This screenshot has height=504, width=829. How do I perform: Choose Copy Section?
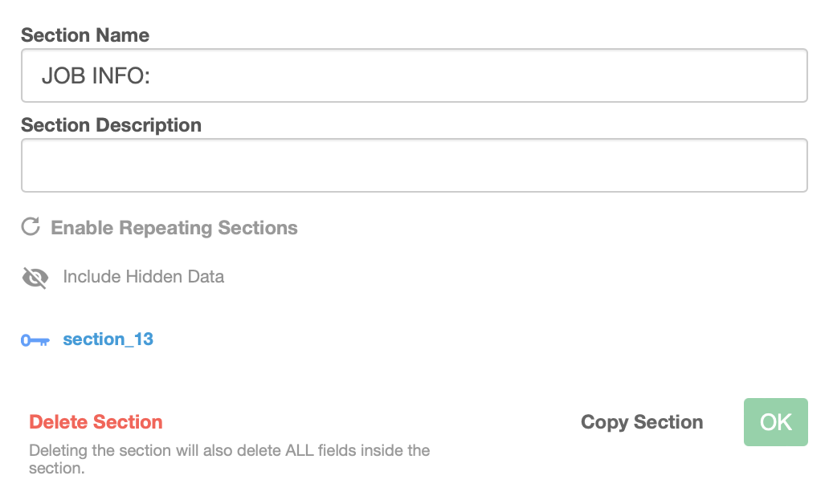[x=642, y=421]
